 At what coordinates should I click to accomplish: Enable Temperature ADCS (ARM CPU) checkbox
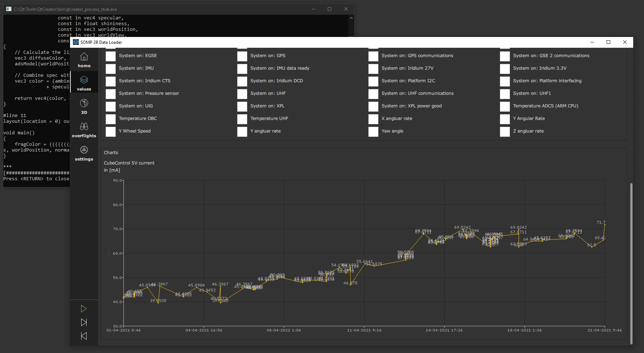(x=505, y=106)
